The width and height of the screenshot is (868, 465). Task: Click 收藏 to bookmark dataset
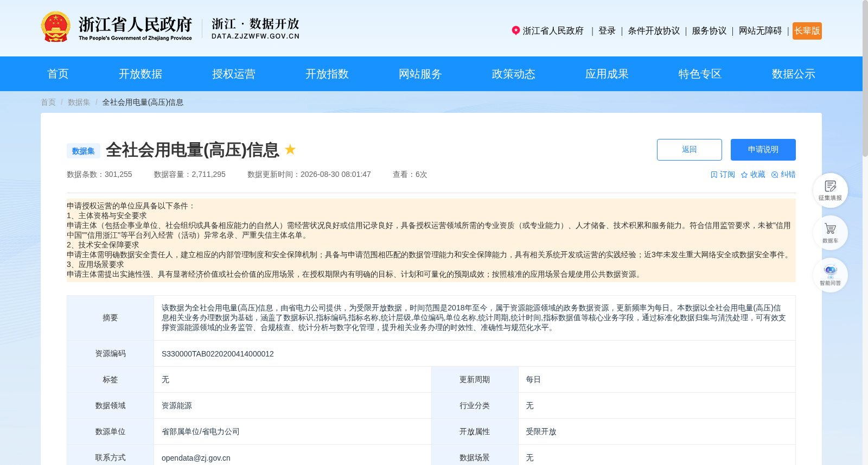click(753, 175)
